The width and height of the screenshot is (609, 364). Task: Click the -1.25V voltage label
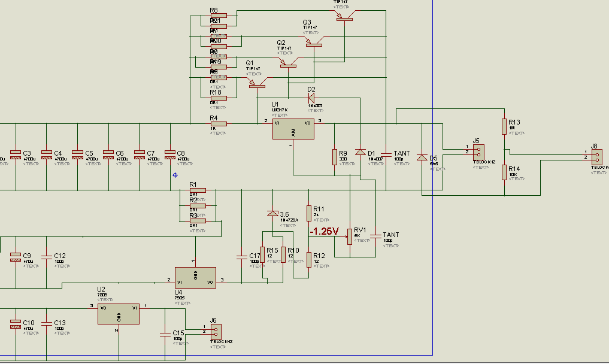coord(325,232)
